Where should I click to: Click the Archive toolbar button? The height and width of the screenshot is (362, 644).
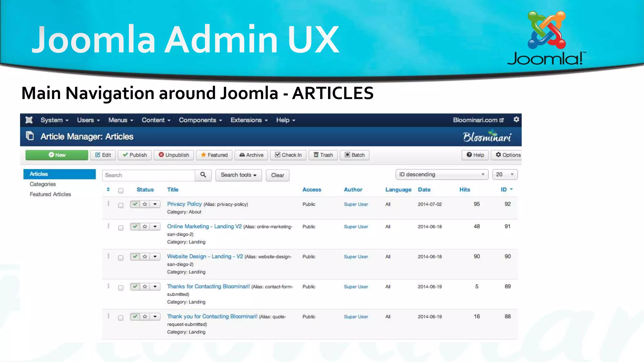tap(251, 155)
